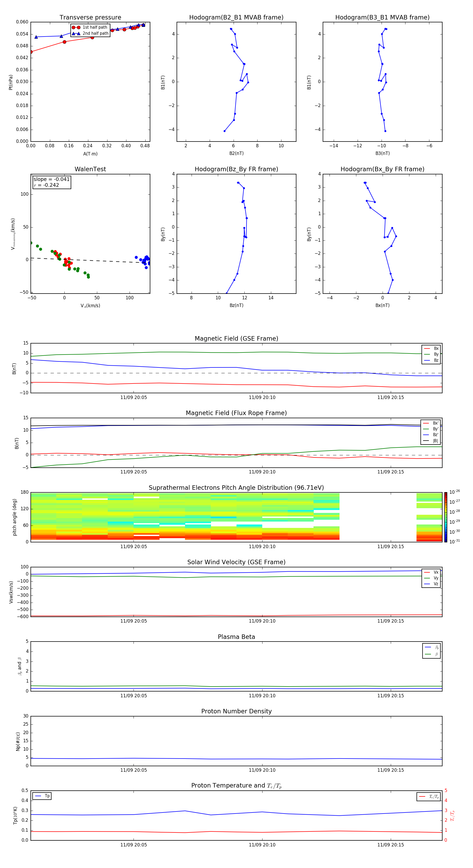Click the 'B3(nT)' x-axis label
The width and height of the screenshot is (473, 868).
click(x=382, y=153)
